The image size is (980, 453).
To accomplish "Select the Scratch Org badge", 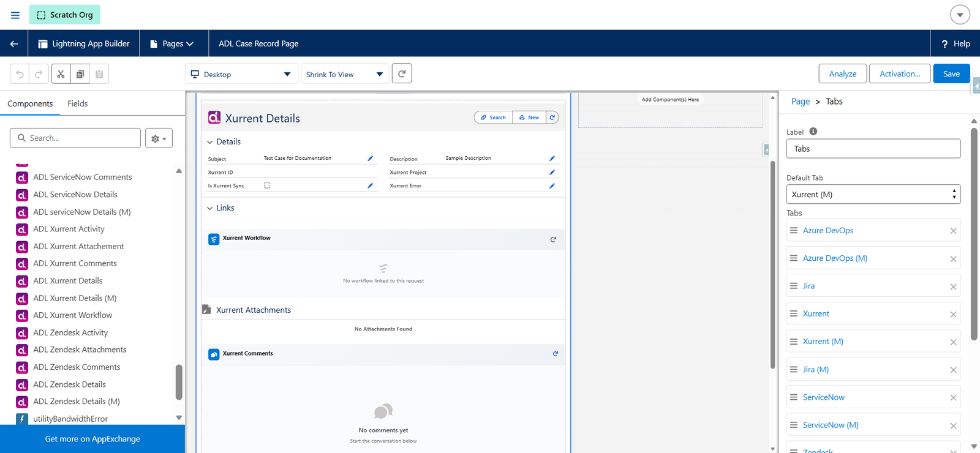I will (x=65, y=15).
